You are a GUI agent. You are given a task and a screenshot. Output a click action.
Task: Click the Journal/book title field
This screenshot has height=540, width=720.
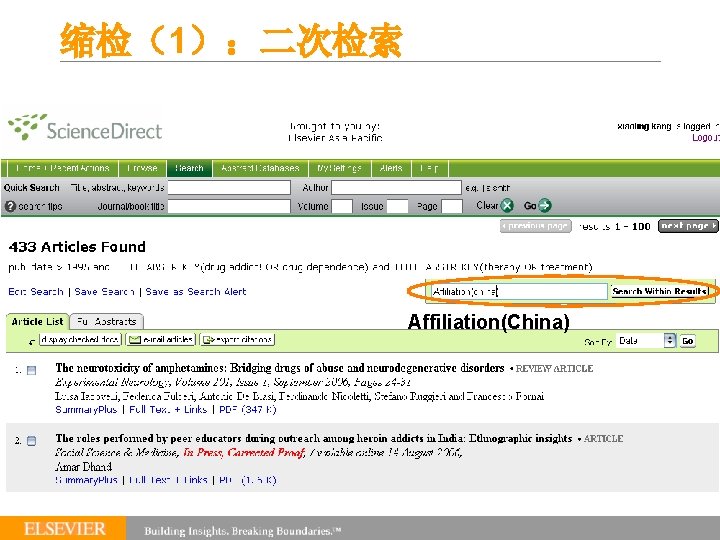(x=229, y=206)
